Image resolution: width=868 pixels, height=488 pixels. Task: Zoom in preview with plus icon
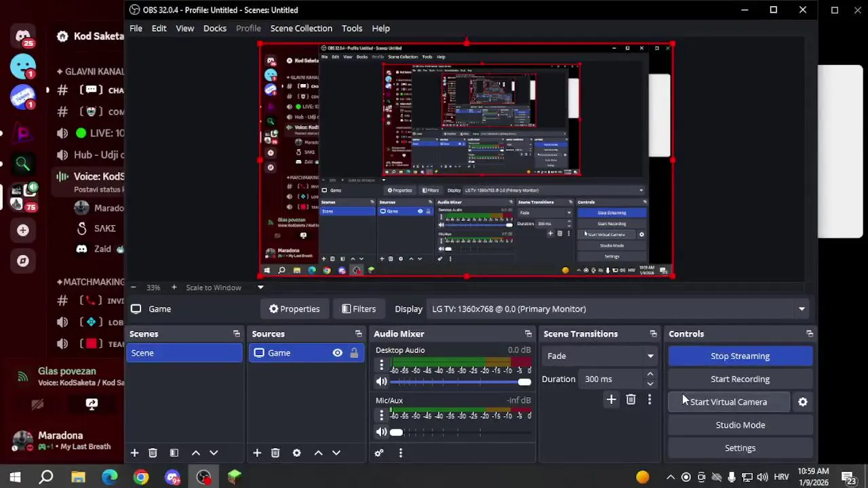(174, 287)
